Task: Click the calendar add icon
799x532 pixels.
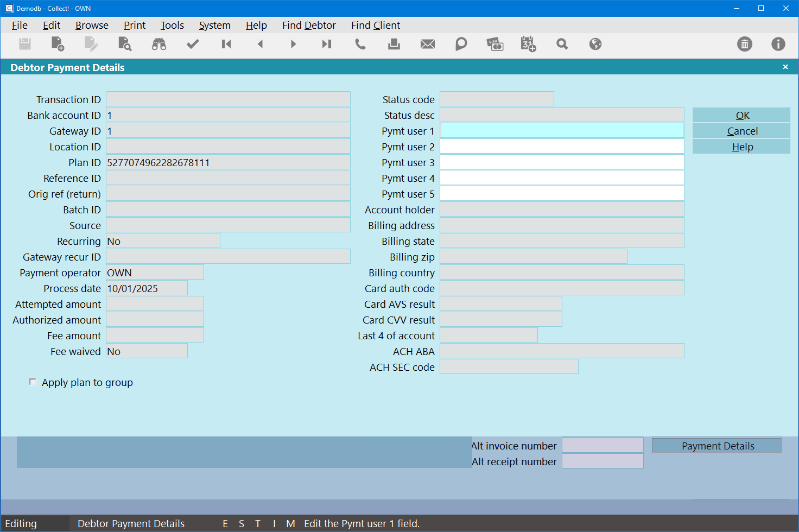Action: [528, 44]
